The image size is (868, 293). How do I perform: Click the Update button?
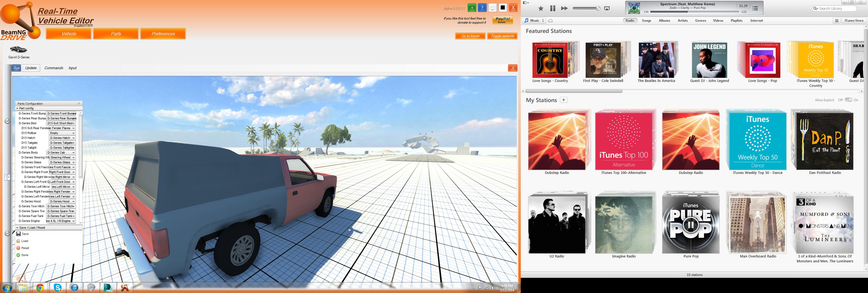point(31,68)
